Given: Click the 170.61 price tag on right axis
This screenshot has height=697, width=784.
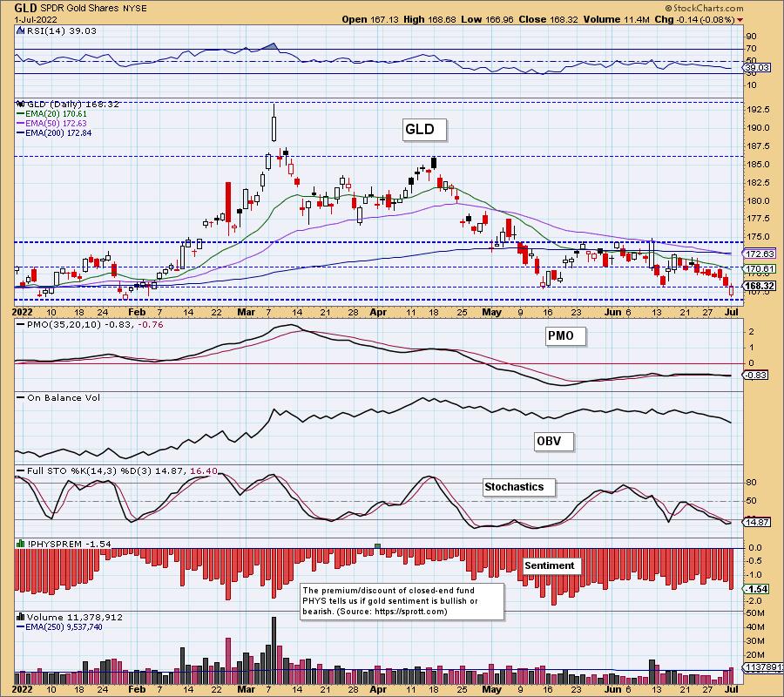Looking at the screenshot, I should click(x=759, y=269).
